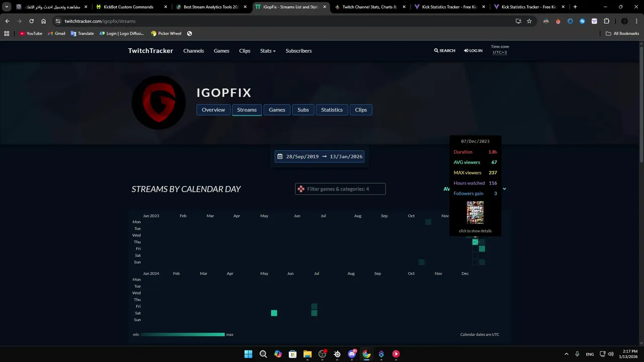Select the bright May 2024 Saturday stream cell

pyautogui.click(x=274, y=313)
